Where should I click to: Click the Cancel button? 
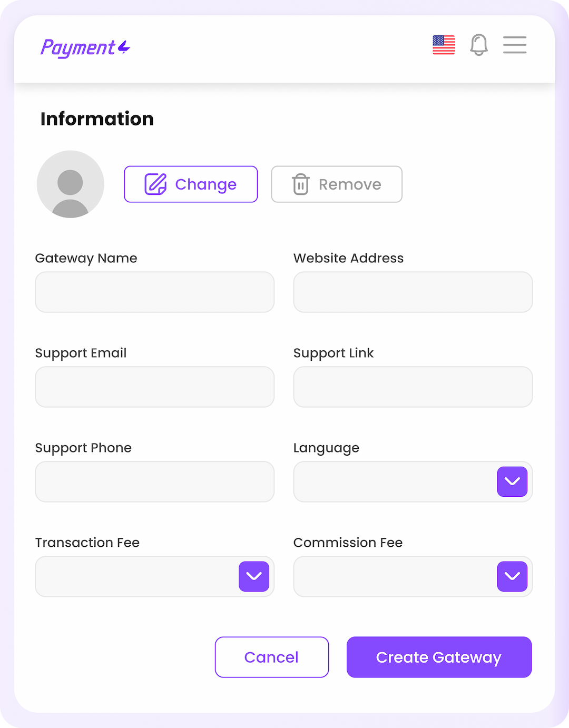coord(272,657)
